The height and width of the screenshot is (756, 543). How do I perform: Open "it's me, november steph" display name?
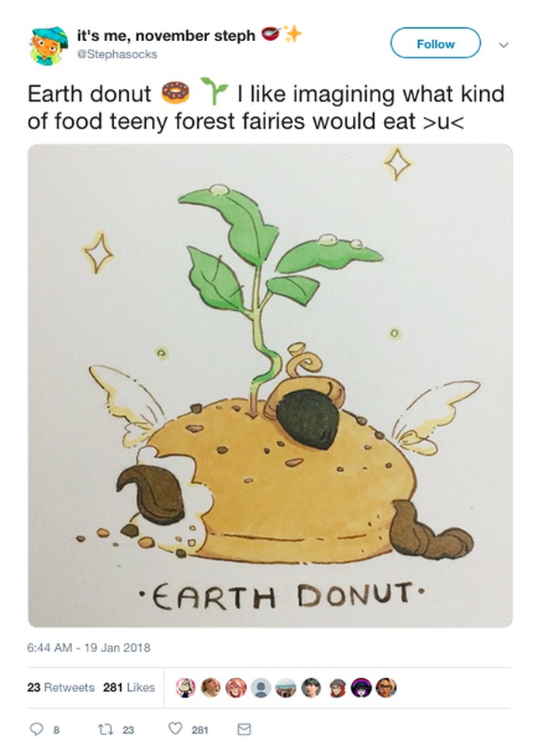pyautogui.click(x=166, y=36)
